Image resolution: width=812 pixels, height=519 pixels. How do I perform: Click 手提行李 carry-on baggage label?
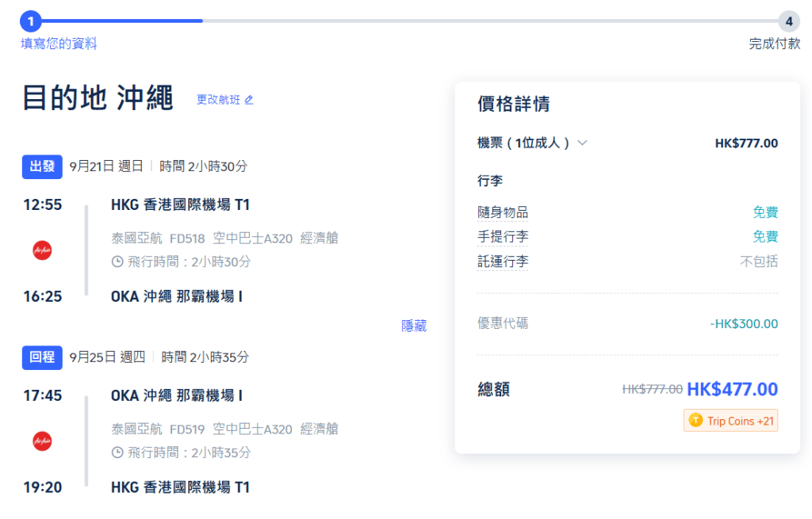[503, 237]
